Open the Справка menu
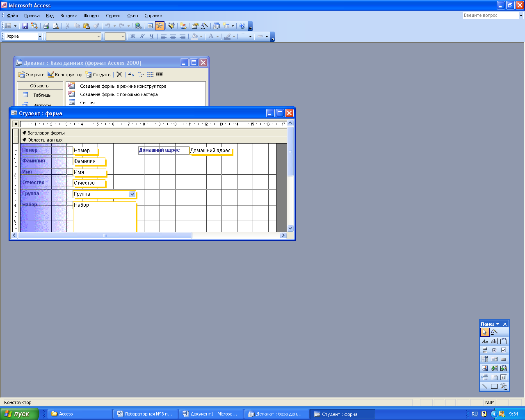 tap(153, 16)
